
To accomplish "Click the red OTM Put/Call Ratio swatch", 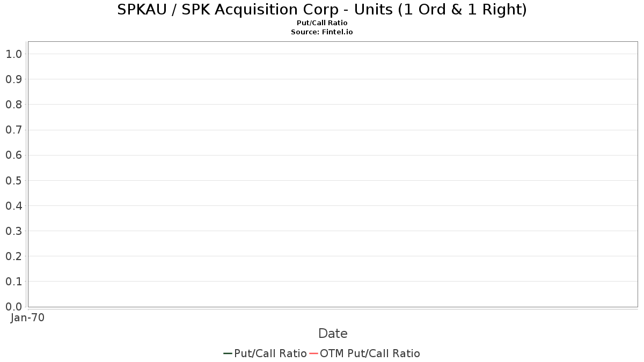I will [314, 353].
